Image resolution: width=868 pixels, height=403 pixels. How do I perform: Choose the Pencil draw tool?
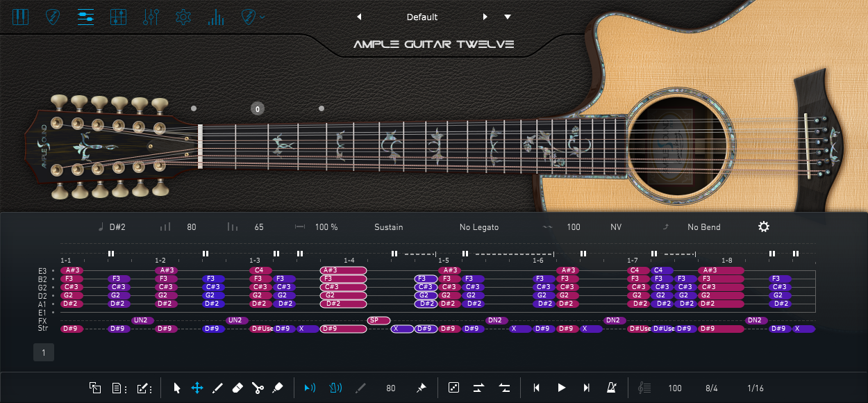(x=217, y=388)
